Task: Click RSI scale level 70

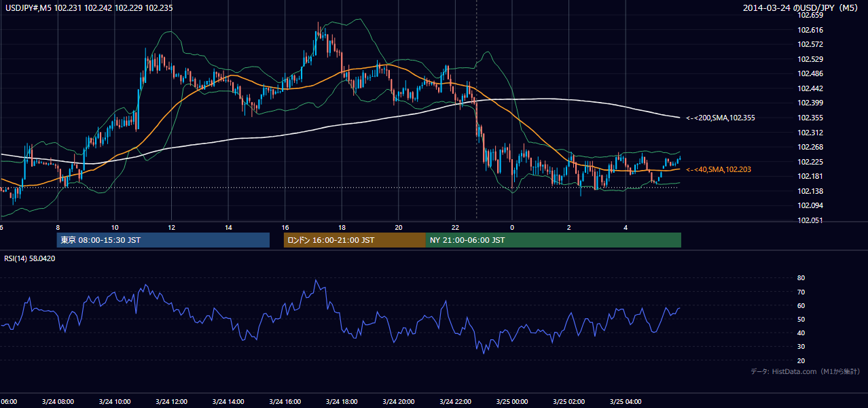Action: point(801,292)
